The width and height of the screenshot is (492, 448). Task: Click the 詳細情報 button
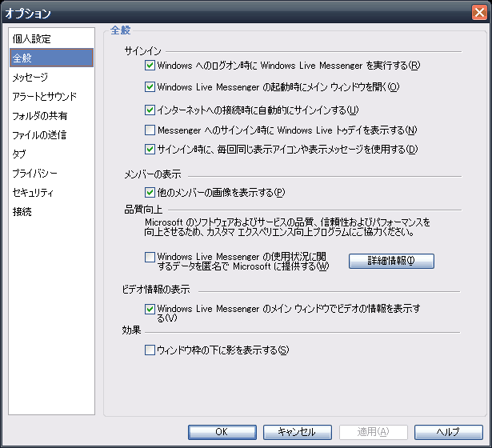[391, 261]
